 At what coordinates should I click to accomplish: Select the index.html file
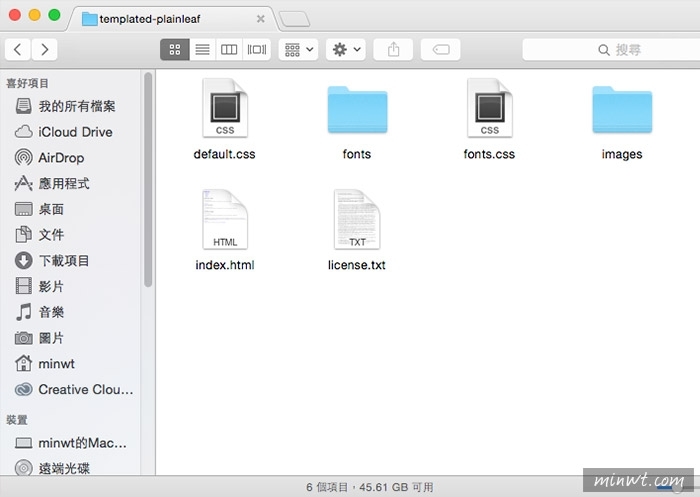(224, 220)
